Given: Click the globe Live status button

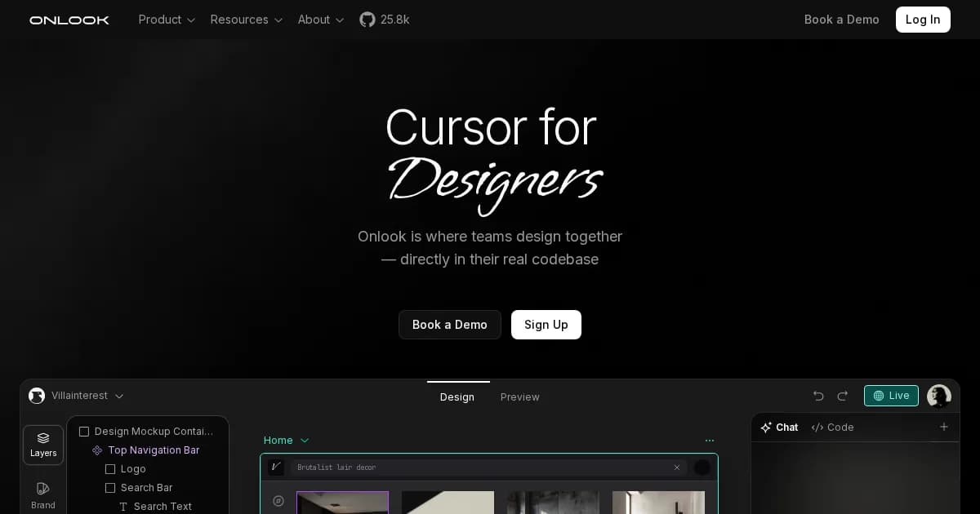Looking at the screenshot, I should coord(891,396).
